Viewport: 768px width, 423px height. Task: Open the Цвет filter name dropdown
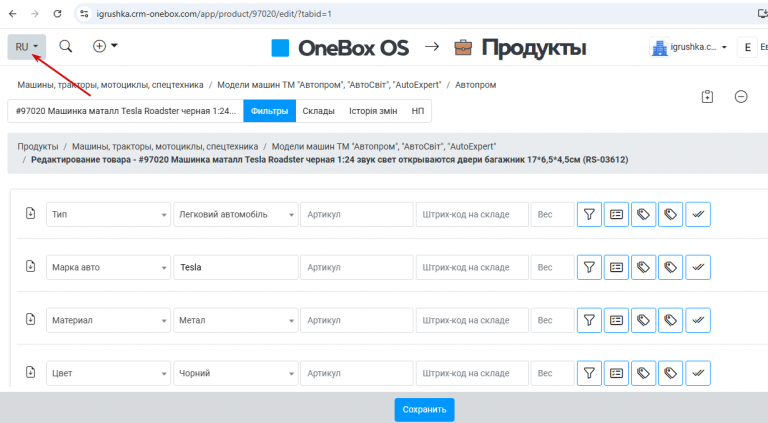tap(108, 373)
